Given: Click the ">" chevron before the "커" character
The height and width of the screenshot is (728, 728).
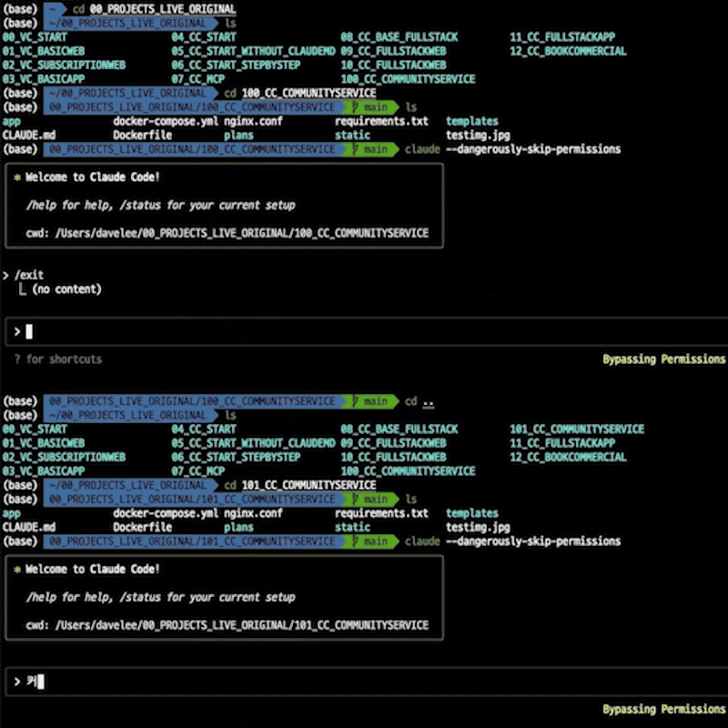Looking at the screenshot, I should click(x=16, y=682).
